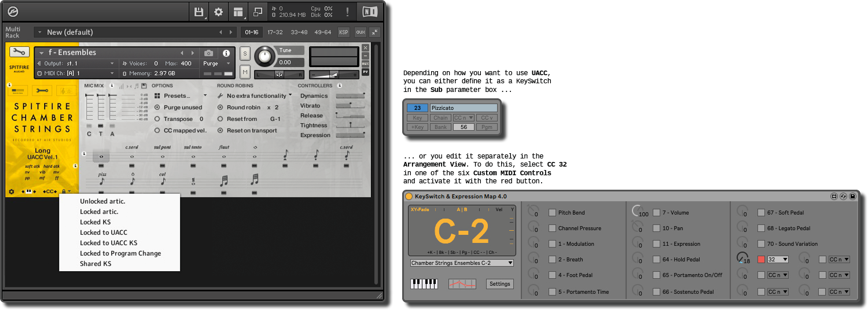Viewport: 868px width, 310px height.
Task: Solo the instrument with S button
Action: click(245, 53)
